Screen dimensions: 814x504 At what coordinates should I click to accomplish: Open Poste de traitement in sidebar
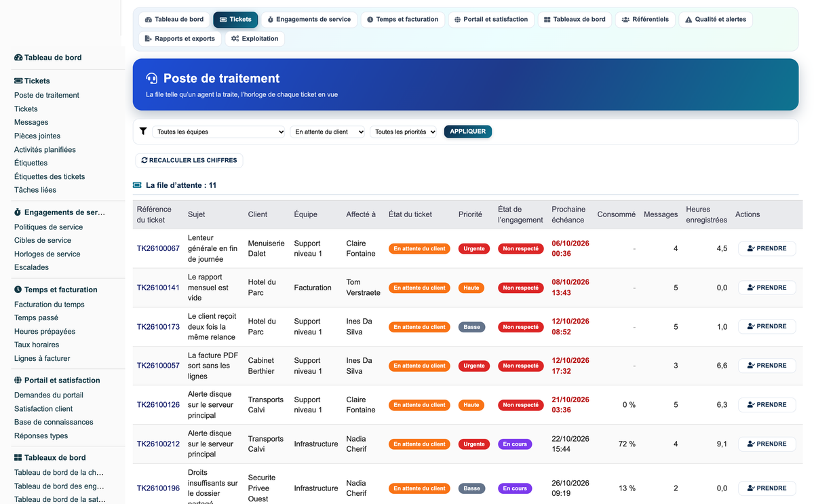click(x=47, y=96)
